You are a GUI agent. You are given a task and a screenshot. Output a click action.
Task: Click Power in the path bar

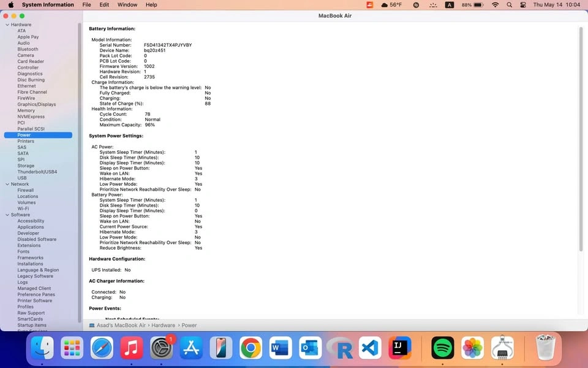click(189, 326)
